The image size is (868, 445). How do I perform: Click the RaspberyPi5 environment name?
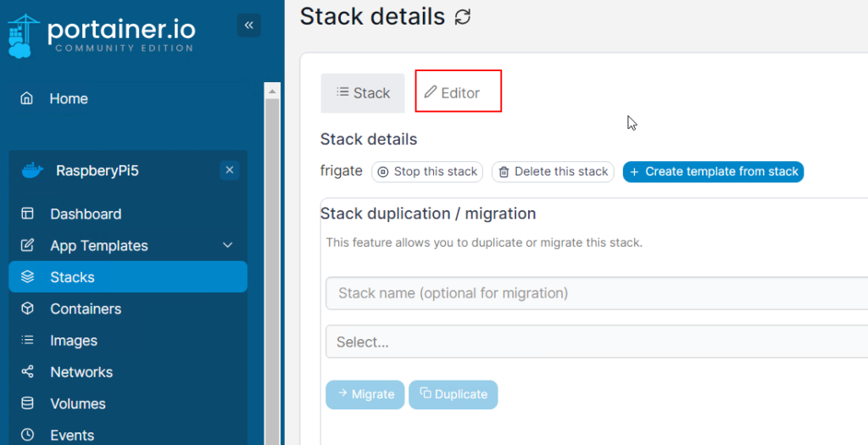tap(97, 170)
